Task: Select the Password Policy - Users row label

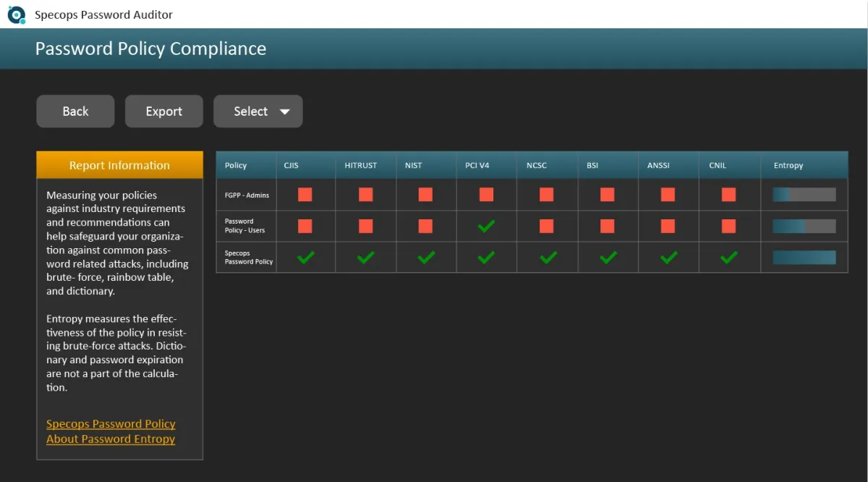Action: pos(244,226)
